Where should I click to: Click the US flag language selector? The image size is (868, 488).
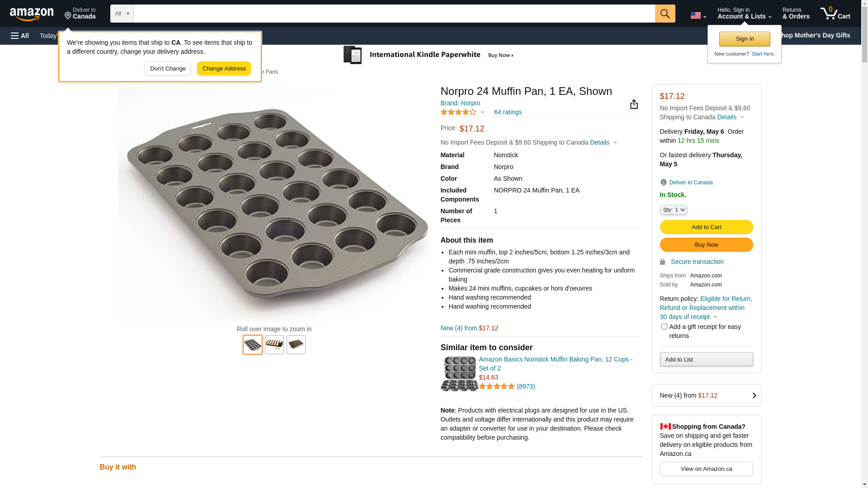pos(698,16)
